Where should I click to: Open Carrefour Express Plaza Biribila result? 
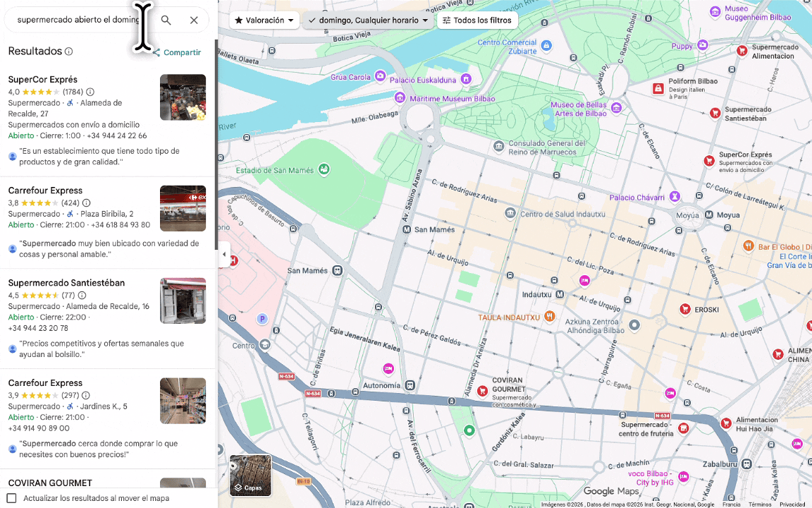coord(45,190)
